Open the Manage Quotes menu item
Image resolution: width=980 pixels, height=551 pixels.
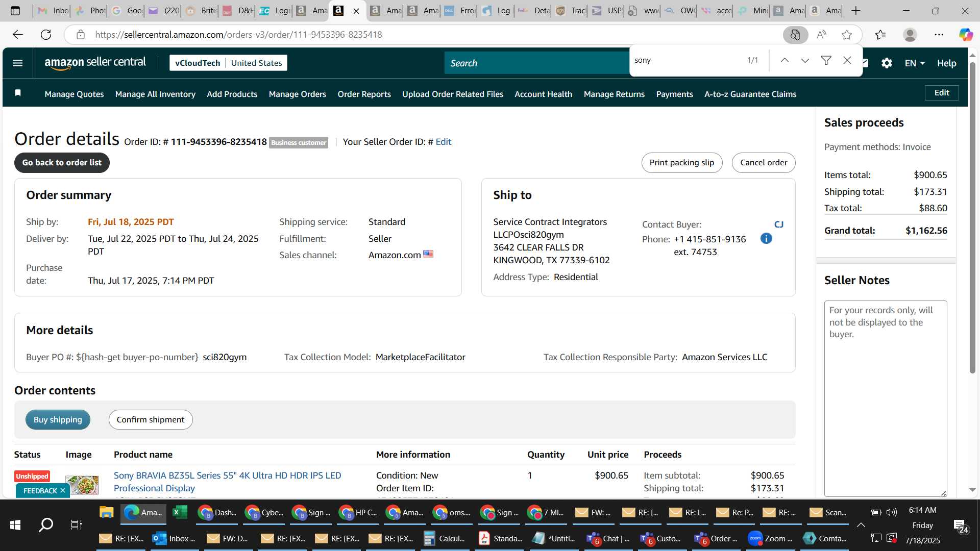coord(74,94)
